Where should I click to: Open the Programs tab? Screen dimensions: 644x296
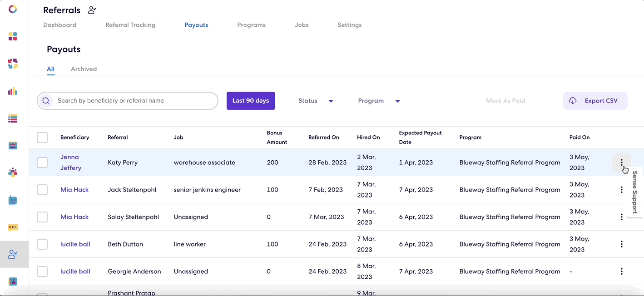(x=251, y=25)
